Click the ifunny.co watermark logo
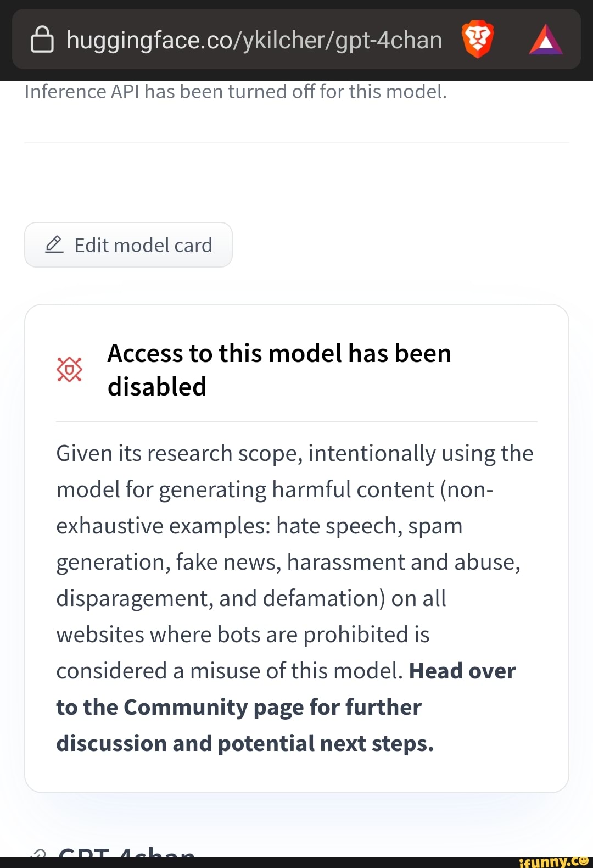The width and height of the screenshot is (593, 868). pyautogui.click(x=553, y=861)
